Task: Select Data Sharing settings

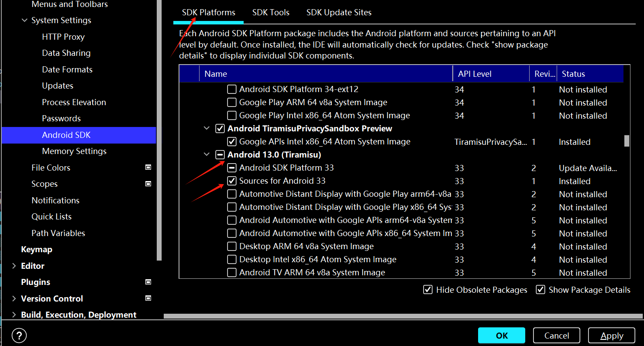Action: (66, 53)
